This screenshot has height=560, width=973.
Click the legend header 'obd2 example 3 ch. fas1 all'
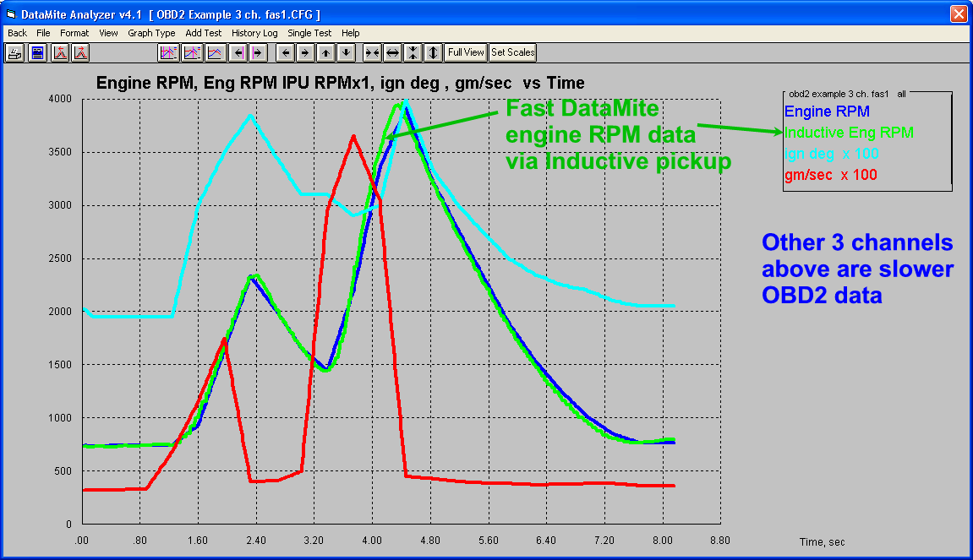[x=847, y=95]
